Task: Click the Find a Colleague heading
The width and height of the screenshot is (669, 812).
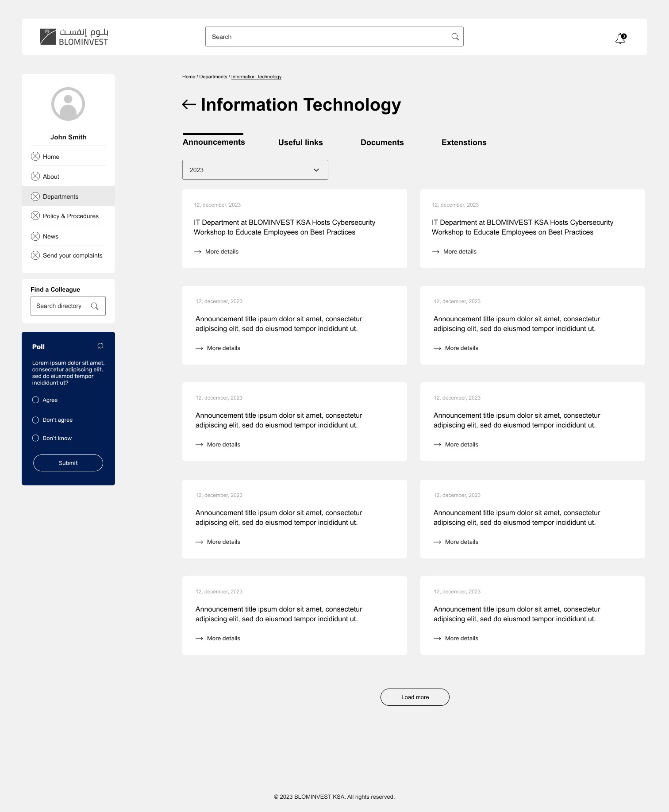Action: 55,289
